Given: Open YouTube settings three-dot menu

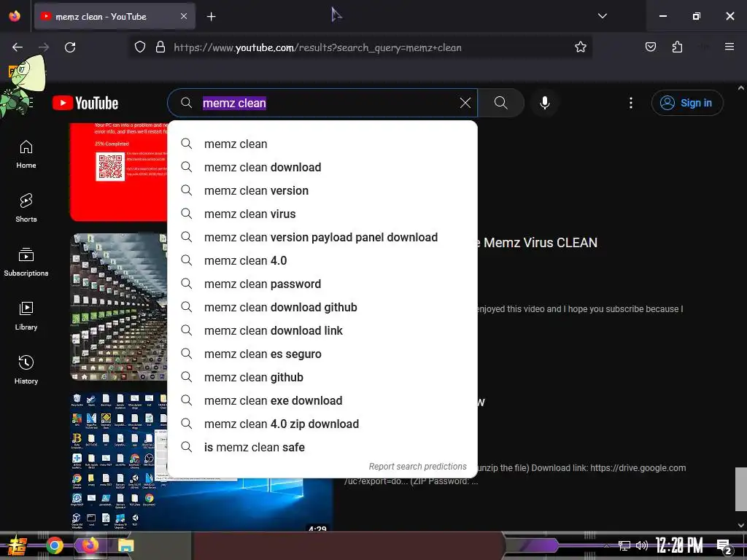Looking at the screenshot, I should point(631,103).
